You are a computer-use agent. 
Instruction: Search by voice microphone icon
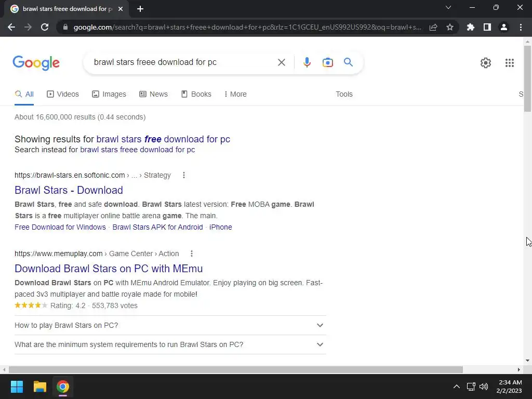307,62
